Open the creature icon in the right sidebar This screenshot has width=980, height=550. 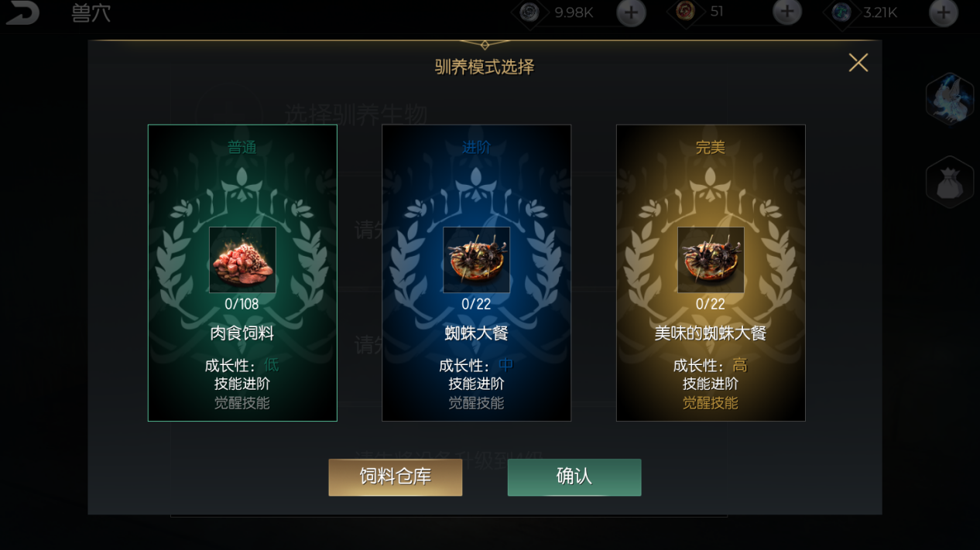coord(950,99)
